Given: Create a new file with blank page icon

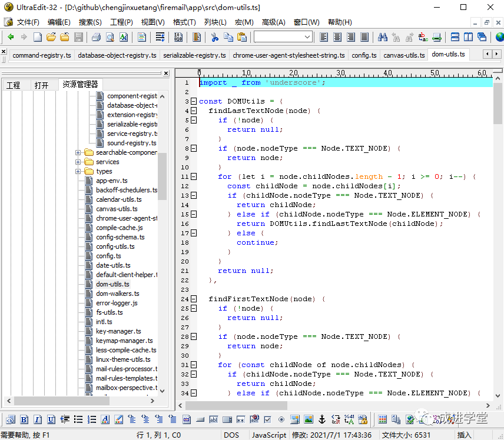Looking at the screenshot, I should 38,37.
